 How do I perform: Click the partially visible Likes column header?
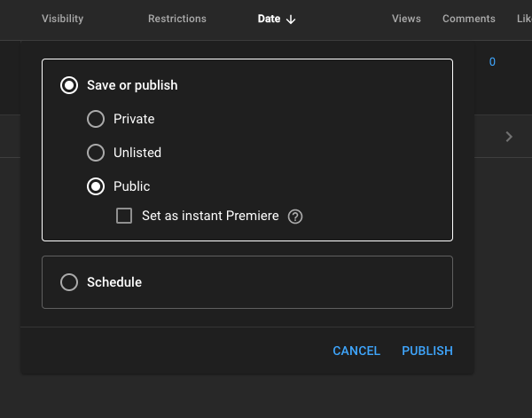[524, 19]
